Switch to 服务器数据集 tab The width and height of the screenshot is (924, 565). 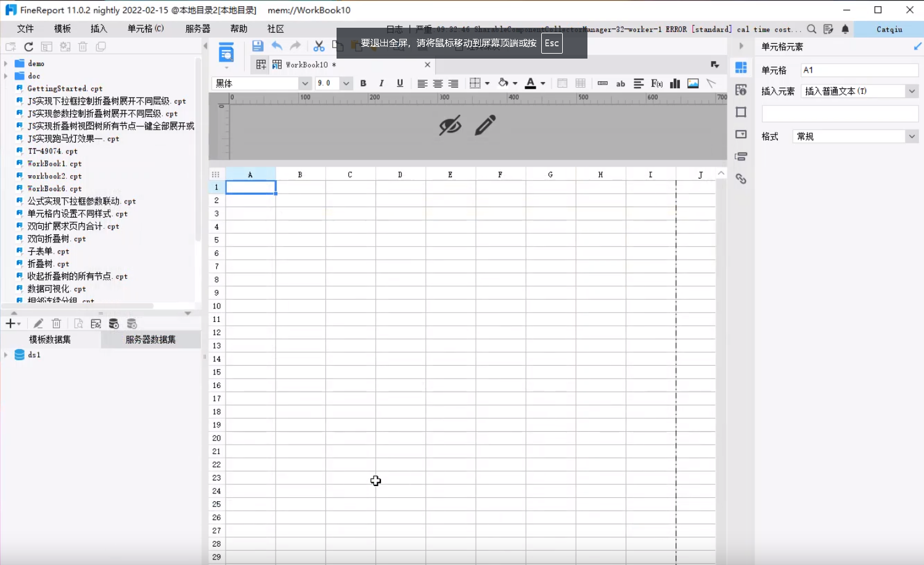coord(150,339)
